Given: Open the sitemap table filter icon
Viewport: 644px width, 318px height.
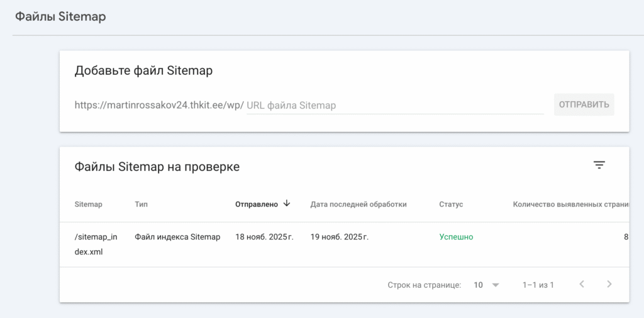Looking at the screenshot, I should point(599,165).
